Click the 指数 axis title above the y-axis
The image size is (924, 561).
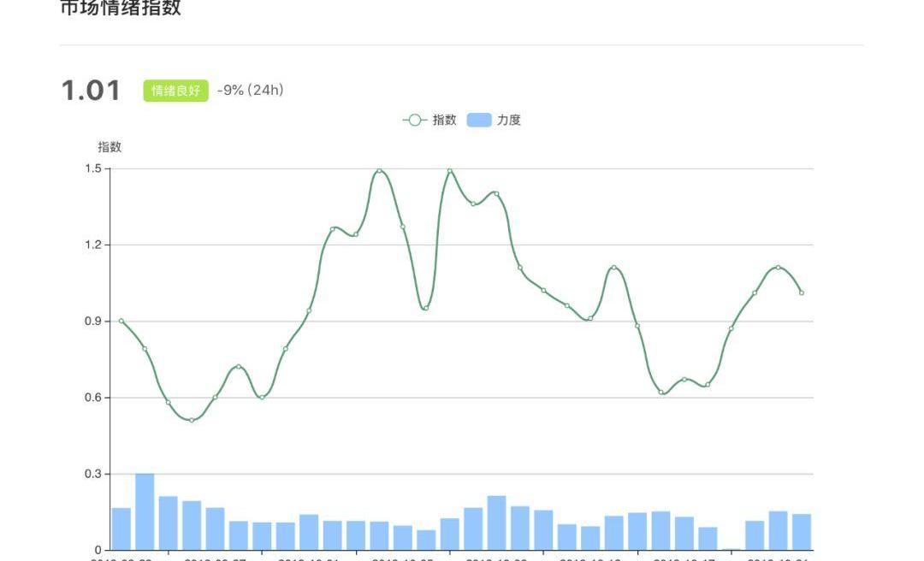[110, 147]
